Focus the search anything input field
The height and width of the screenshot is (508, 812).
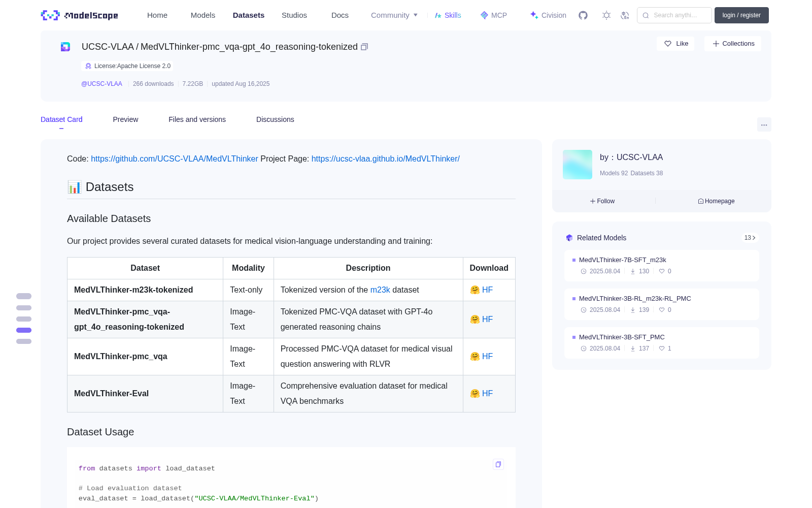674,15
